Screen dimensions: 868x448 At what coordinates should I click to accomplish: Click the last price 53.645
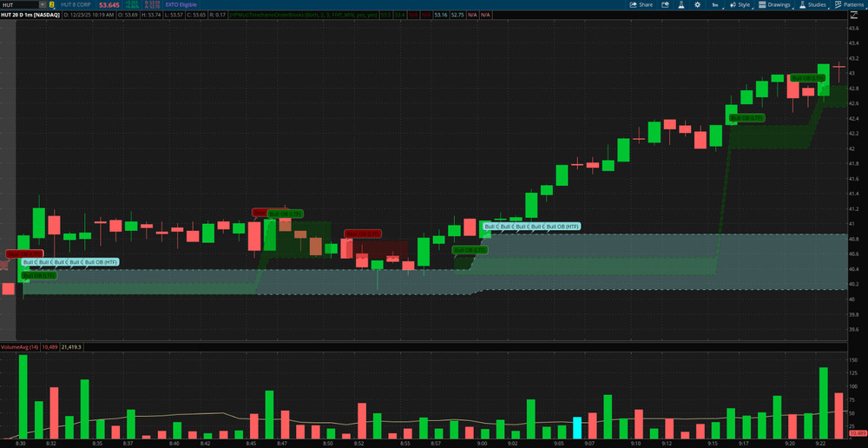click(x=109, y=4)
